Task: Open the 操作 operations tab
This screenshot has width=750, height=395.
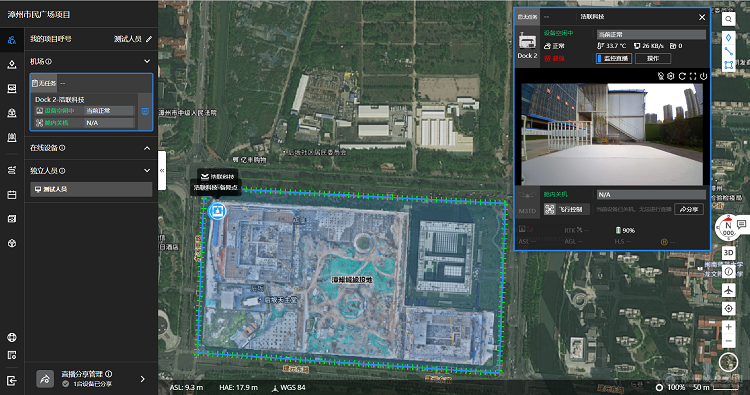Action: tap(653, 58)
